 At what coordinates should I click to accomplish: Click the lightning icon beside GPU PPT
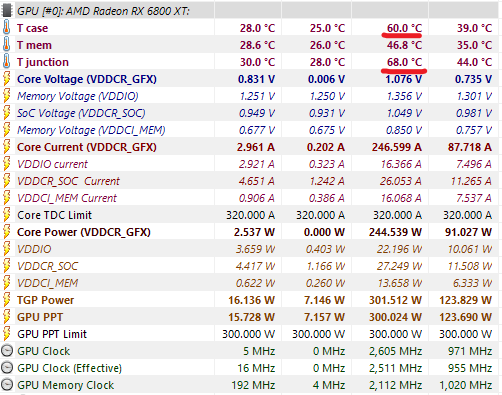tap(6, 317)
